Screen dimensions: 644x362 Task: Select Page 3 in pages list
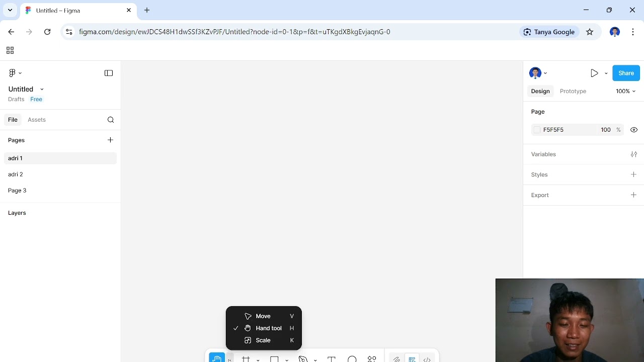point(60,191)
